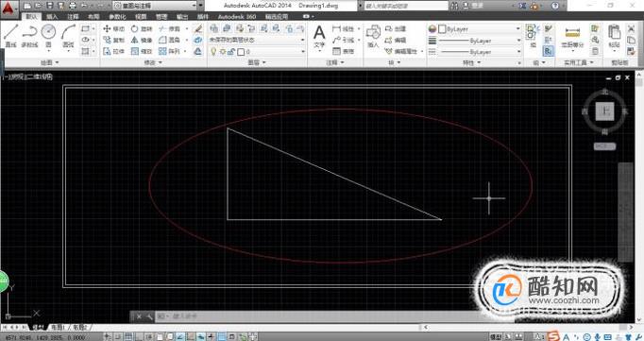Click the Insert block (插入) icon
This screenshot has width=644, height=341.
373,37
